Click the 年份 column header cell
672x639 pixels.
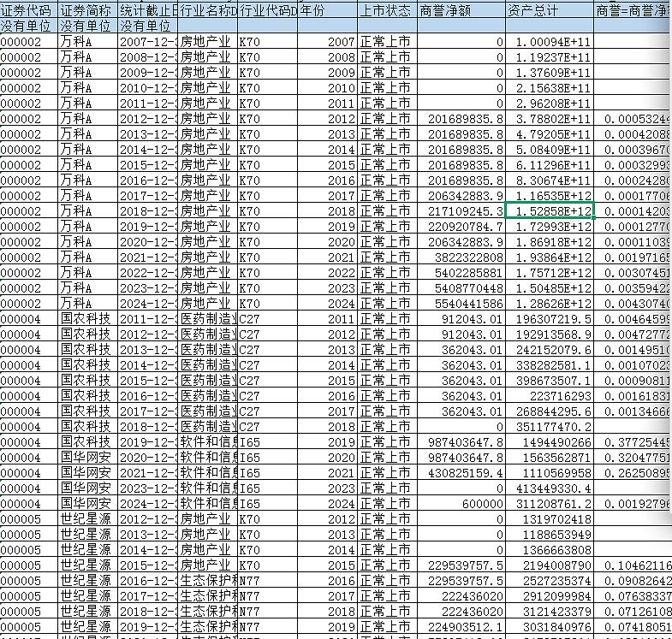pyautogui.click(x=327, y=10)
